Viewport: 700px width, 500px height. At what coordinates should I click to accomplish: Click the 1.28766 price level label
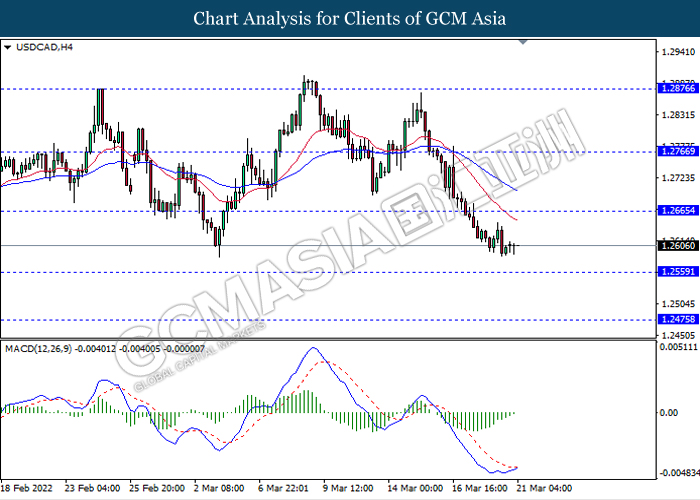point(678,88)
